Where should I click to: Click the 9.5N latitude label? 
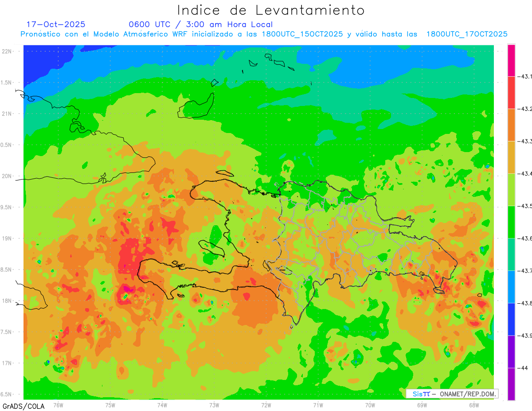tap(7, 207)
